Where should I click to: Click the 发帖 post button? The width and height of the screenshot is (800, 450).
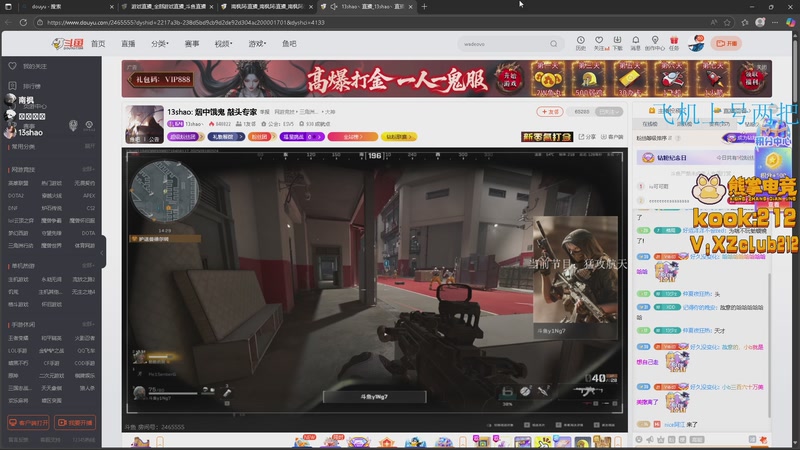coord(549,112)
